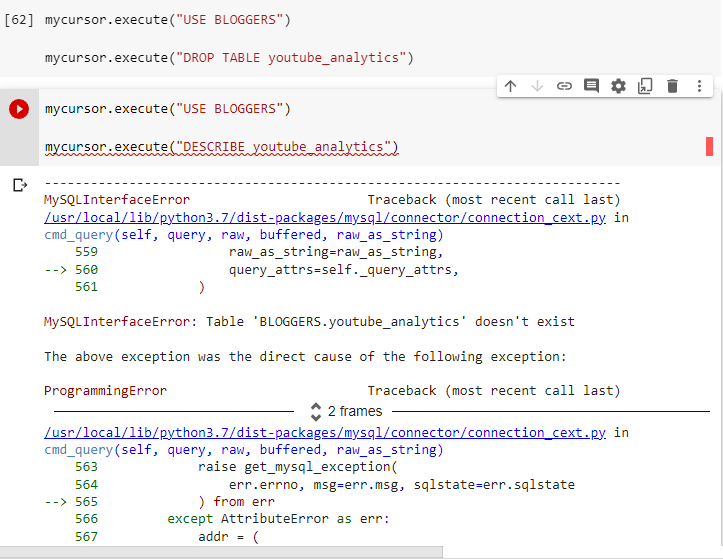
Task: Click the line "559 raw_as_string=raw_as_string,"
Action: click(259, 252)
